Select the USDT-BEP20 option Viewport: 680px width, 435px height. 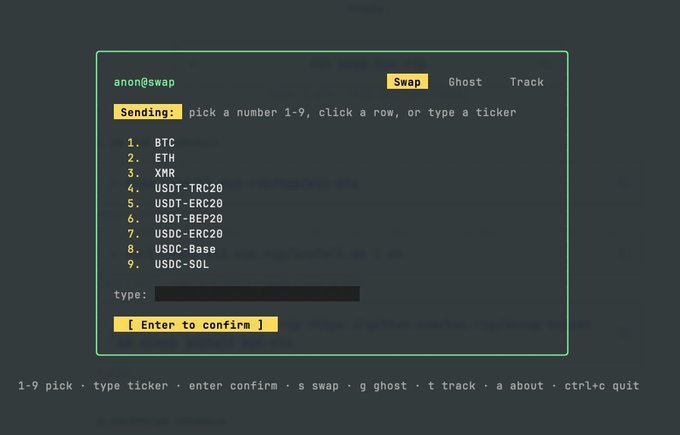(175, 219)
